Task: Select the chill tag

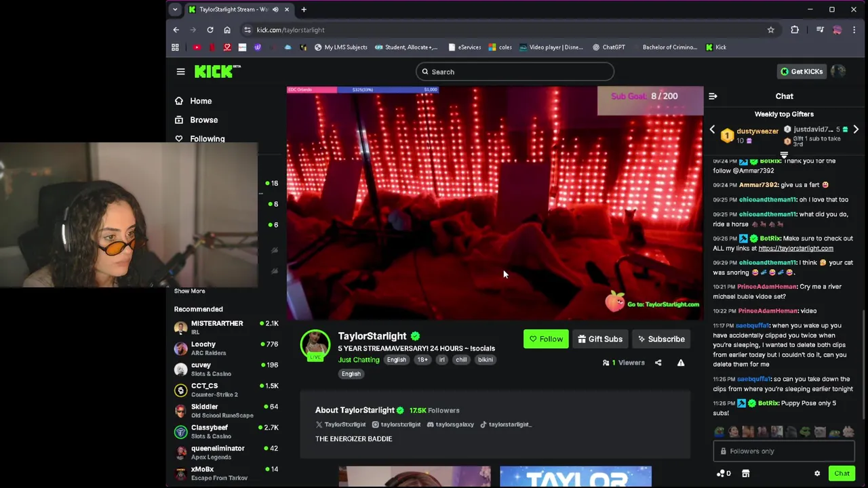Action: click(x=461, y=360)
